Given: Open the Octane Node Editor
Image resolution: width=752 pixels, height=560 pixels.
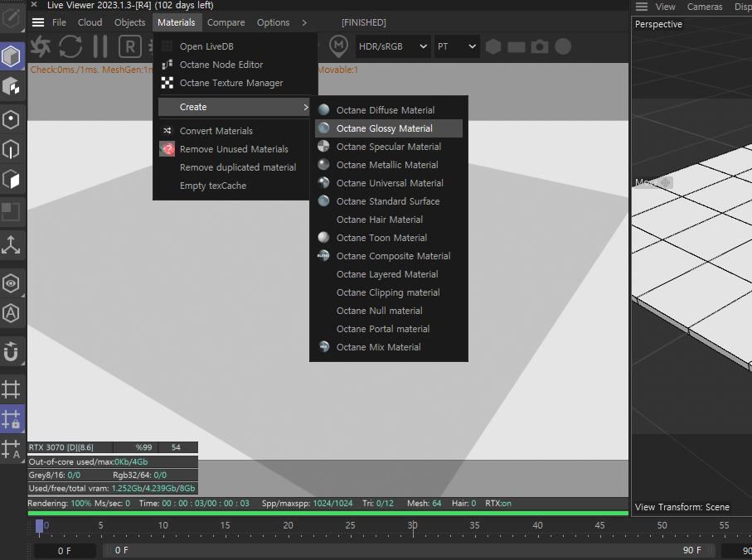Looking at the screenshot, I should coord(235,65).
